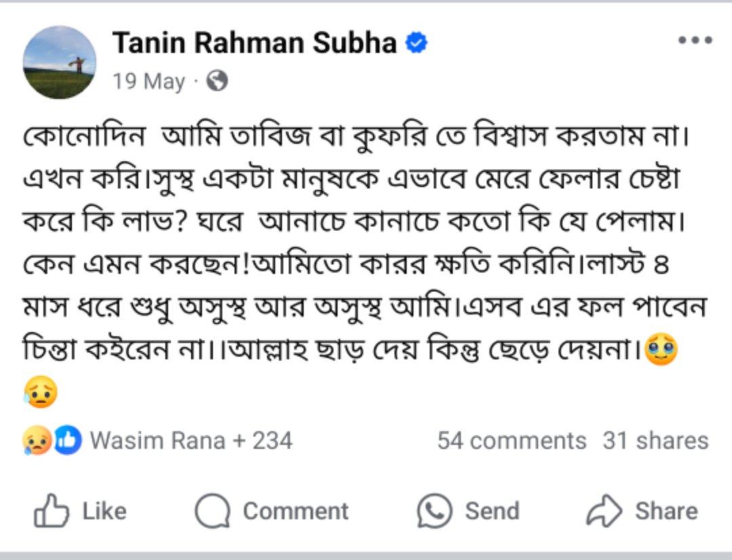This screenshot has height=560, width=732.
Task: Open the 54 comments list
Action: click(x=512, y=441)
